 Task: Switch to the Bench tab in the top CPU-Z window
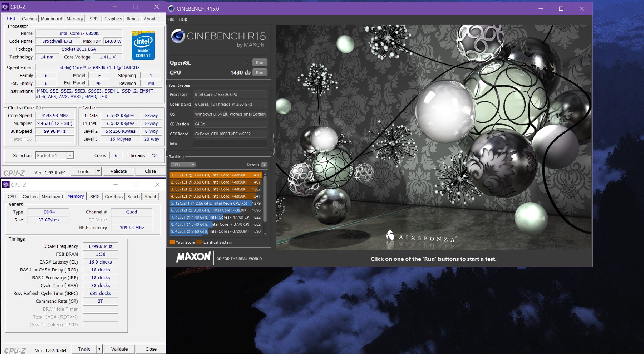coord(133,19)
